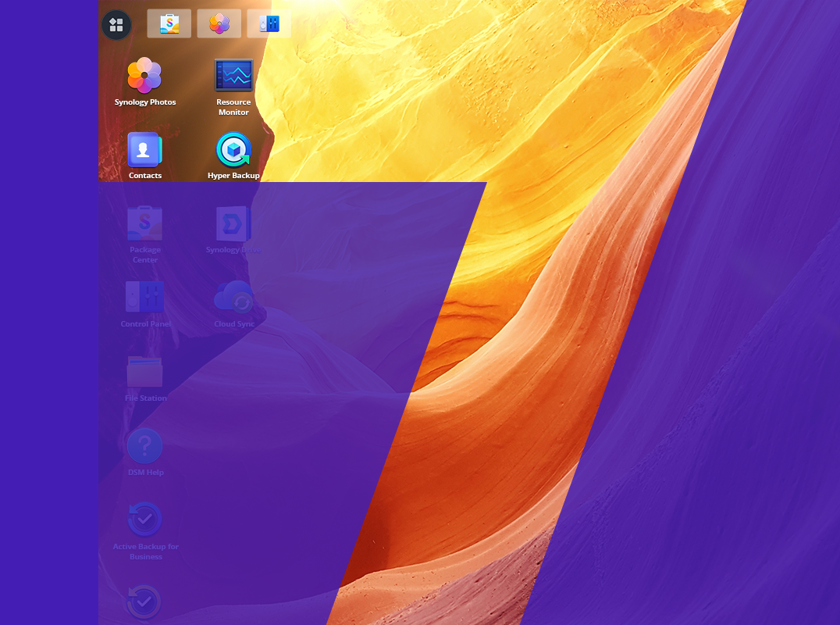
Task: Switch to Control Panel in the taskbar
Action: click(269, 23)
